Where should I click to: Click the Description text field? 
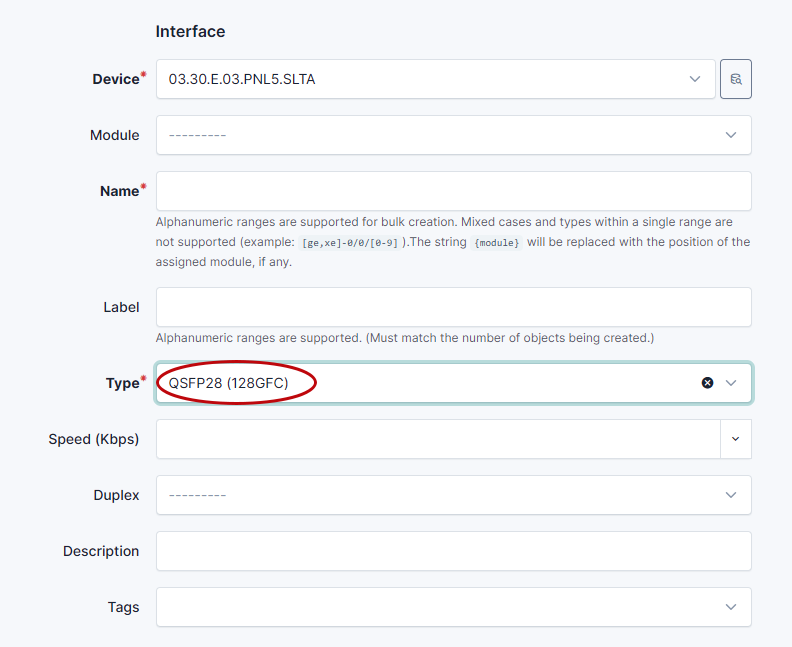[453, 551]
